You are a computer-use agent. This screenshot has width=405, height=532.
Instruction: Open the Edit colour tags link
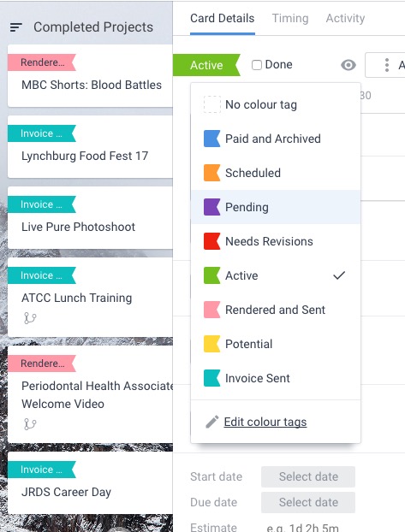point(265,422)
